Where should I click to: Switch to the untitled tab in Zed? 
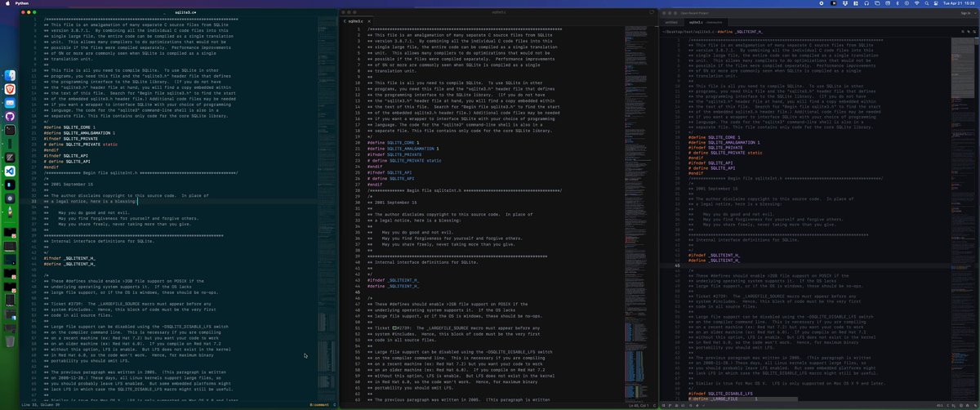click(671, 22)
